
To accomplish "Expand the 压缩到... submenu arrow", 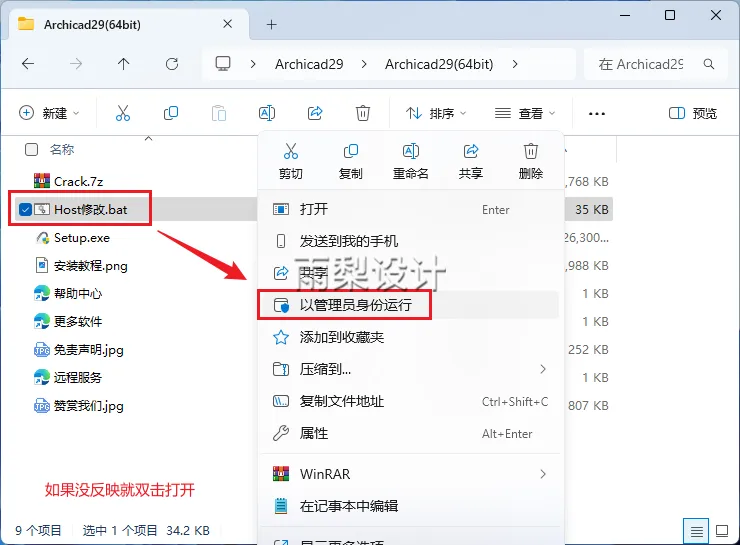I will (543, 369).
